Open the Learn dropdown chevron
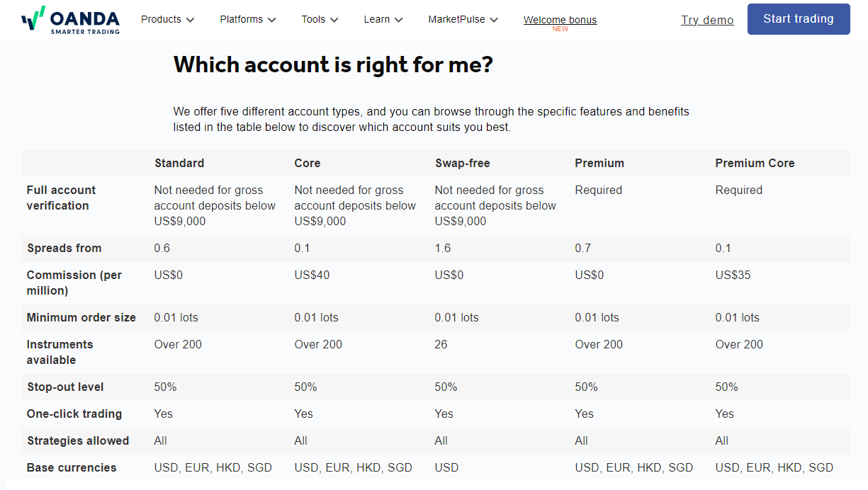The width and height of the screenshot is (868, 490). point(399,20)
